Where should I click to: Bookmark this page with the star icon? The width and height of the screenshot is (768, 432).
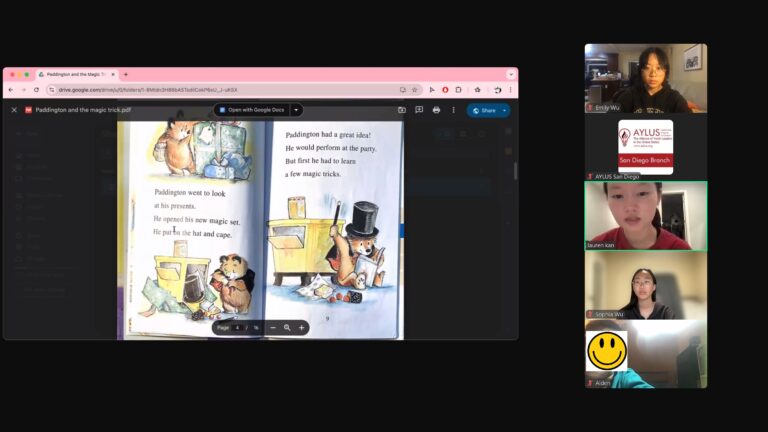[414, 90]
